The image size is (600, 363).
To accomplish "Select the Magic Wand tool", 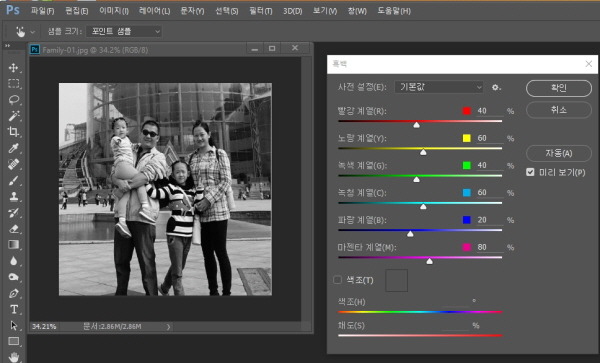I will 13,116.
